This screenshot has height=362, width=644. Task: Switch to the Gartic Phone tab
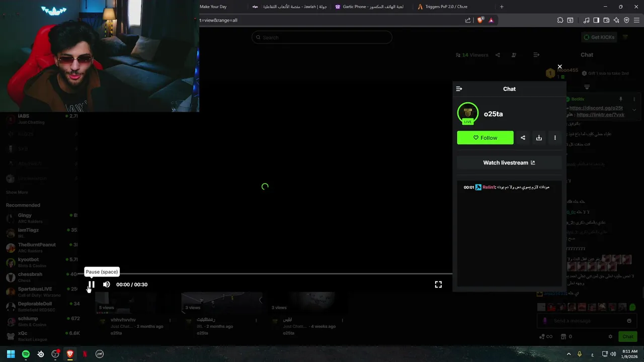click(370, 7)
